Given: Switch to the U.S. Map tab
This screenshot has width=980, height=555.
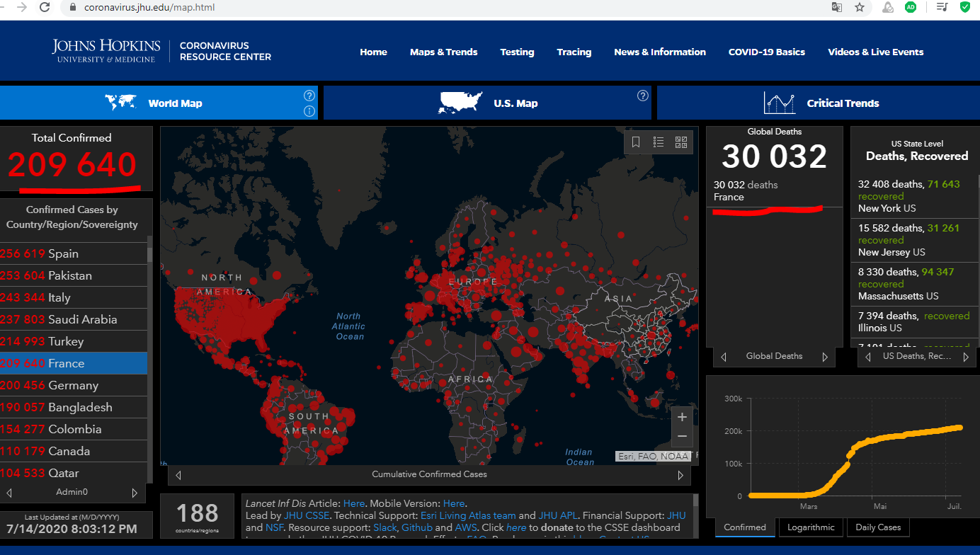Looking at the screenshot, I should [487, 103].
